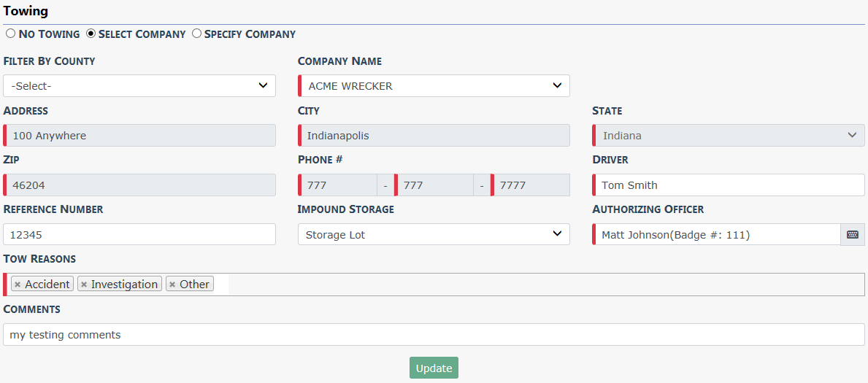This screenshot has height=383, width=868.
Task: Click keyboard icon beside Authorizing Officer
Action: (853, 235)
